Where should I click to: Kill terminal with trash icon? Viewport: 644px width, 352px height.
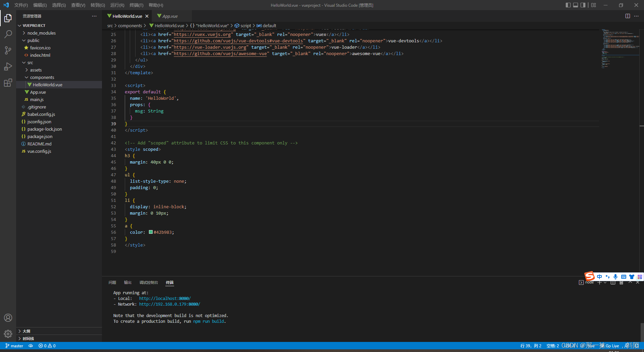click(x=621, y=282)
